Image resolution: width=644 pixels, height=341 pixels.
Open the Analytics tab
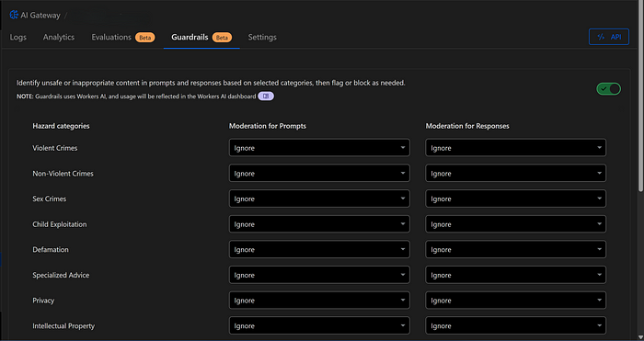click(x=59, y=37)
